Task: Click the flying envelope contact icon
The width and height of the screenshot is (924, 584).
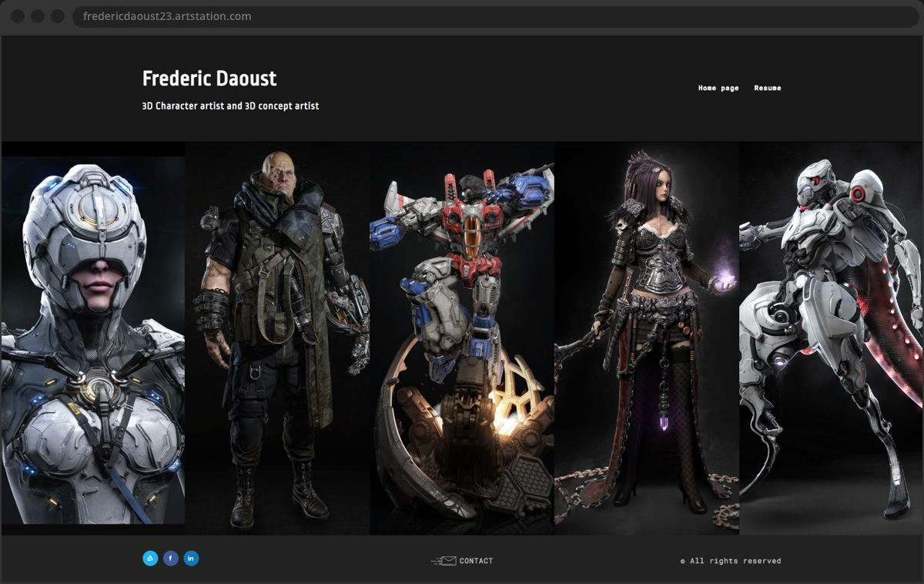Action: 444,561
